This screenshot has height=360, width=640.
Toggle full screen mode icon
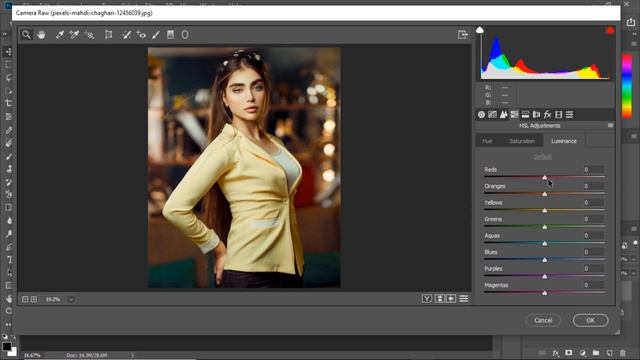coord(462,35)
